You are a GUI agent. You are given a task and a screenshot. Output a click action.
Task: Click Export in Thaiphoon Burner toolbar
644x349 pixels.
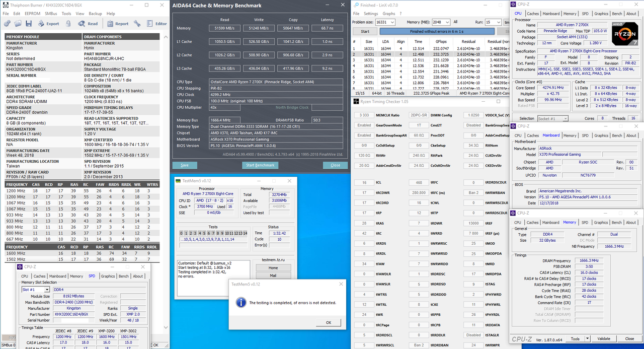click(48, 24)
